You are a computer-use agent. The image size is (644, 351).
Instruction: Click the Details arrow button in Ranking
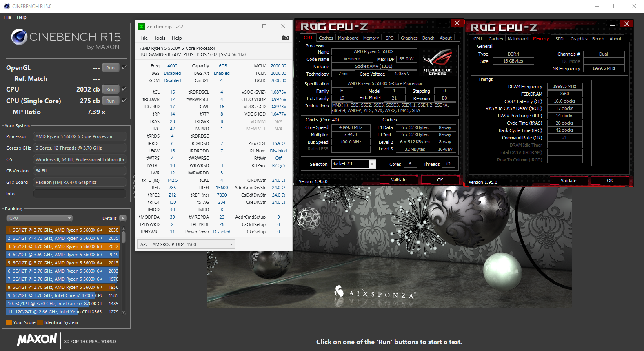pos(123,218)
